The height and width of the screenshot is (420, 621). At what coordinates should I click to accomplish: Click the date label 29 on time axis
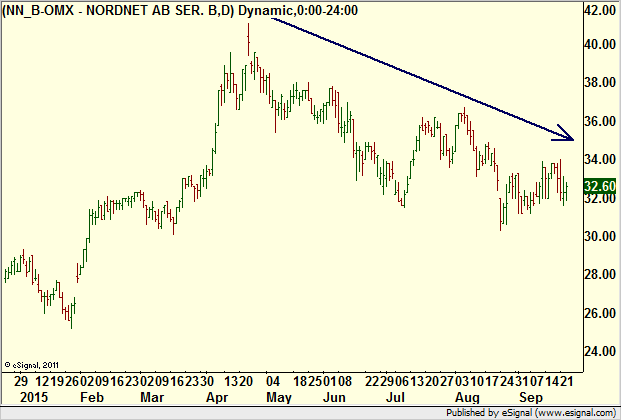pyautogui.click(x=21, y=381)
